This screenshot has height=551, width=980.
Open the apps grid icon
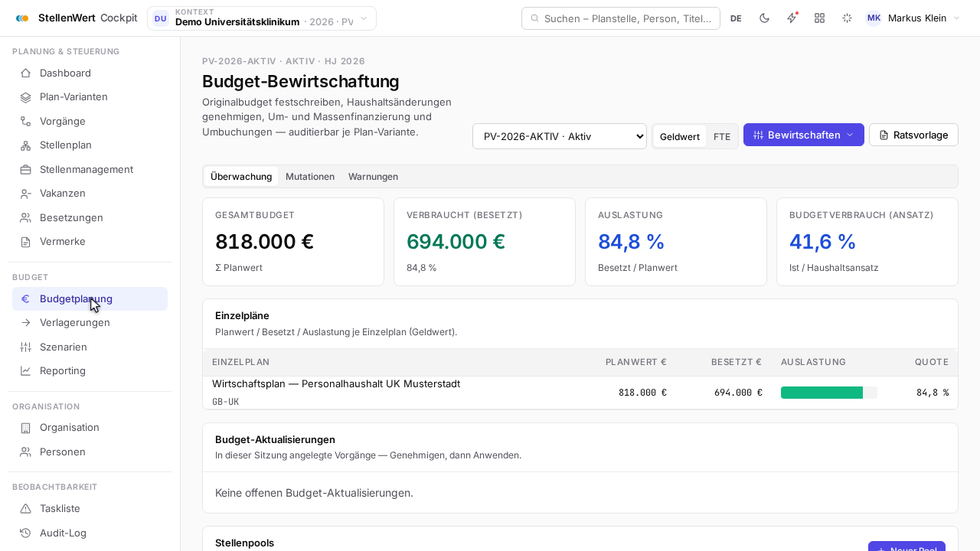pos(819,18)
